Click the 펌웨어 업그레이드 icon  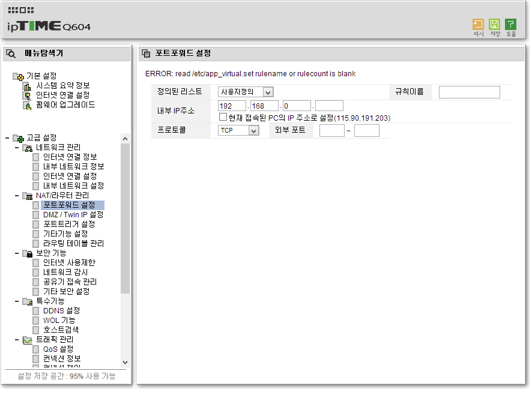pos(27,106)
